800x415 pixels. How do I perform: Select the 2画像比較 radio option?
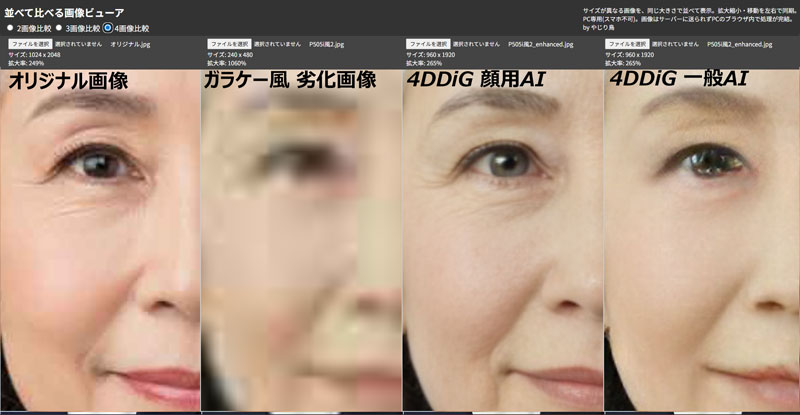[x=10, y=28]
